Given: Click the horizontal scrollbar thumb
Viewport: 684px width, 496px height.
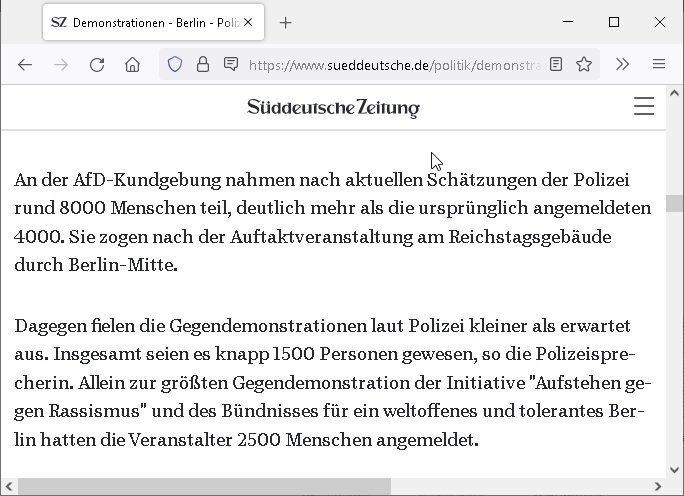Looking at the screenshot, I should coord(204,486).
